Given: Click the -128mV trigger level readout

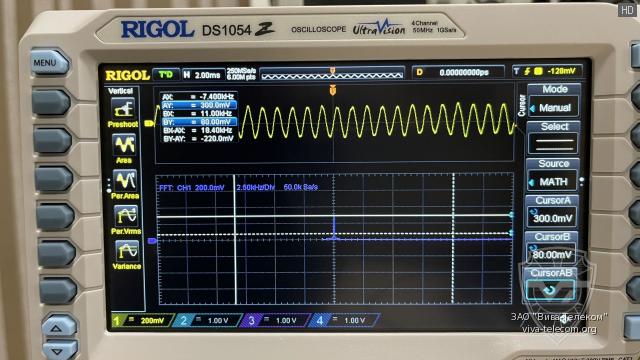Looking at the screenshot, I should click(561, 71).
